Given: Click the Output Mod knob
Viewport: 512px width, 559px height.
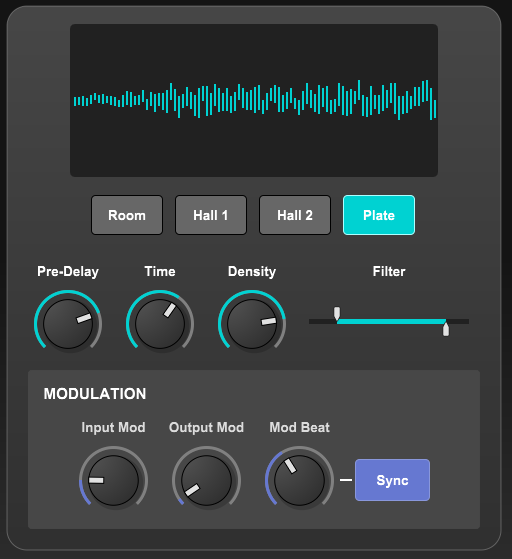Looking at the screenshot, I should pyautogui.click(x=206, y=480).
